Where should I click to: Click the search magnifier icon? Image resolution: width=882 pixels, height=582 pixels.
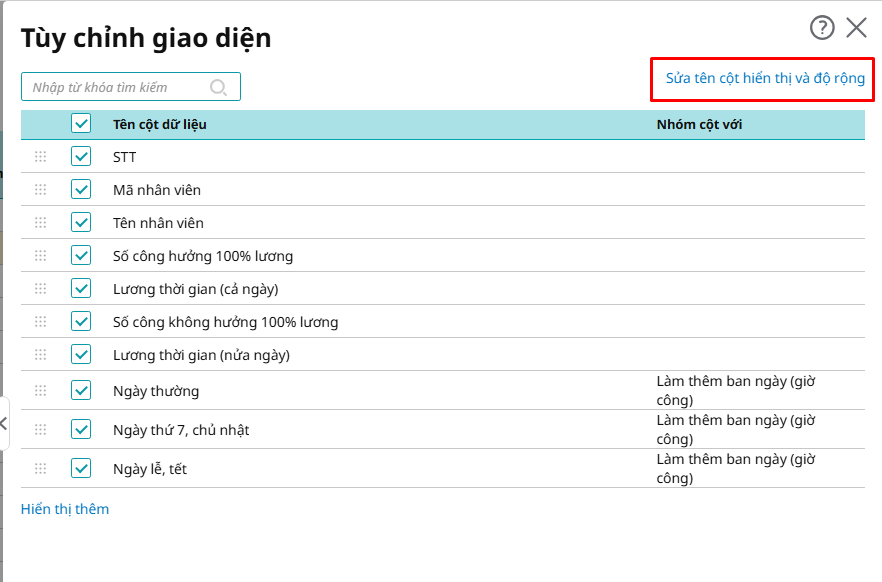[x=219, y=87]
